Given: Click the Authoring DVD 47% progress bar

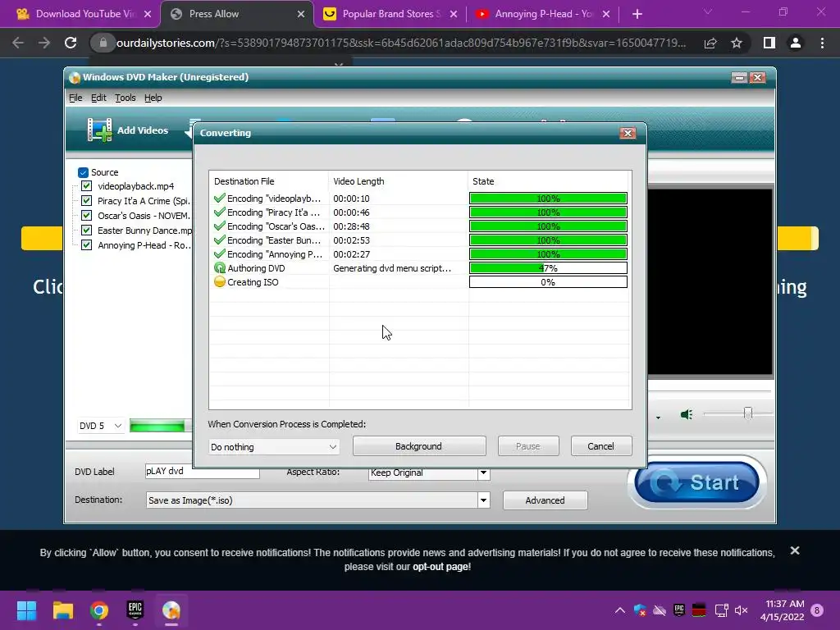Looking at the screenshot, I should tap(548, 268).
